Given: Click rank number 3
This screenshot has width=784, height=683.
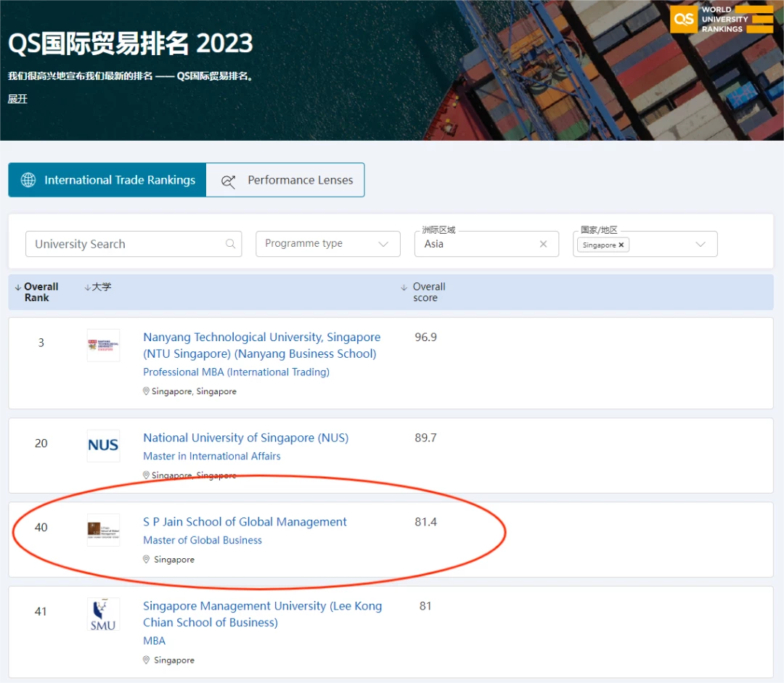Looking at the screenshot, I should (41, 343).
